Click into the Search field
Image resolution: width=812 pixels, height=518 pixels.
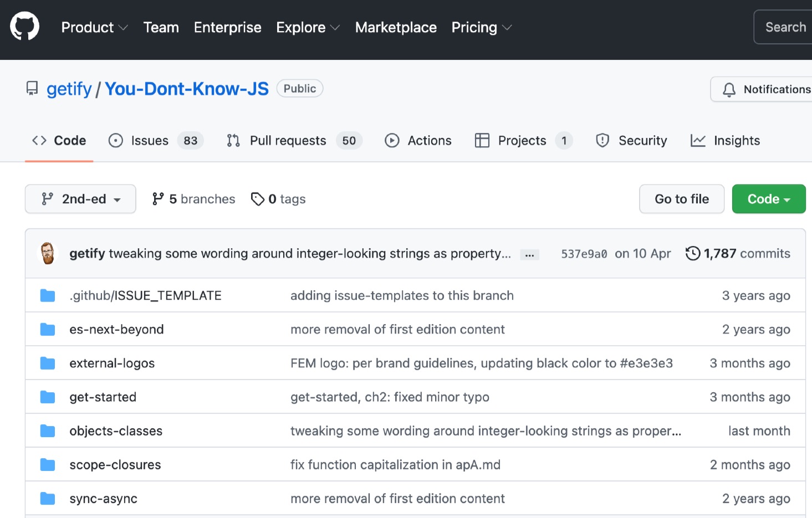click(785, 27)
